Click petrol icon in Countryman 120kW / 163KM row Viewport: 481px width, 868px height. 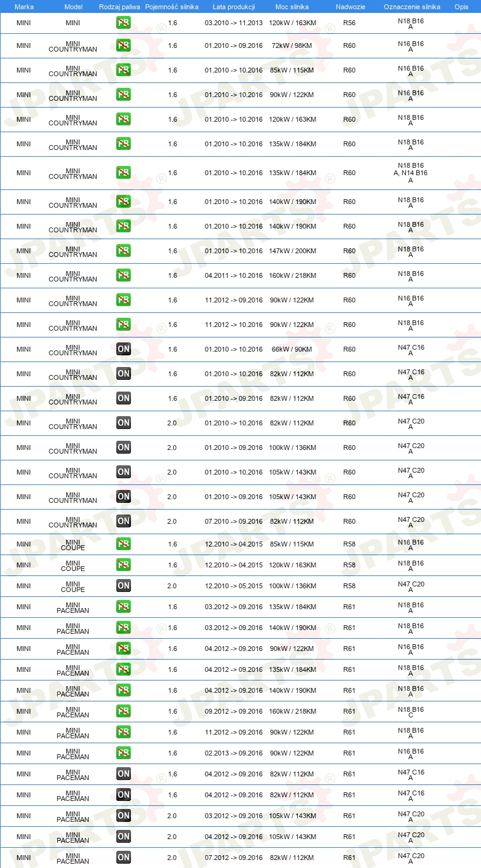click(x=124, y=119)
